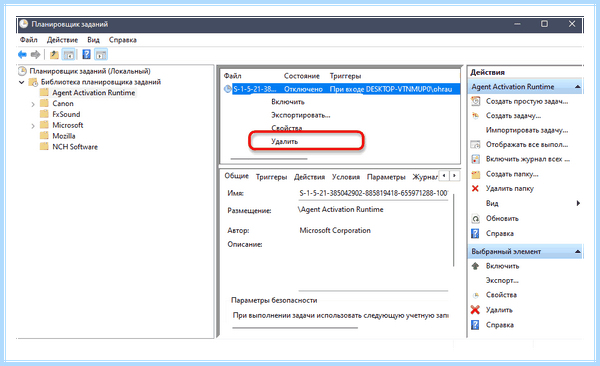
Task: Click Экспорт in Выбранный элемент section
Action: click(x=502, y=280)
